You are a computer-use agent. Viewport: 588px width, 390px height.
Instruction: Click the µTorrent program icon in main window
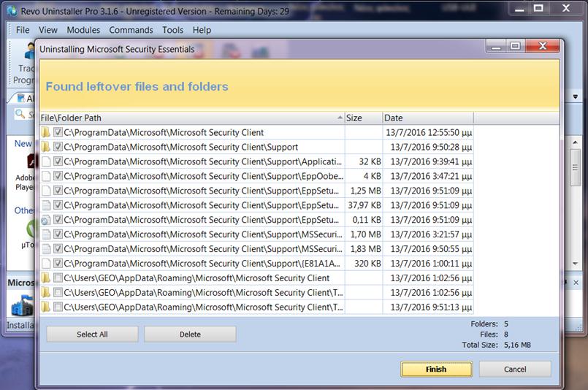coord(31,229)
